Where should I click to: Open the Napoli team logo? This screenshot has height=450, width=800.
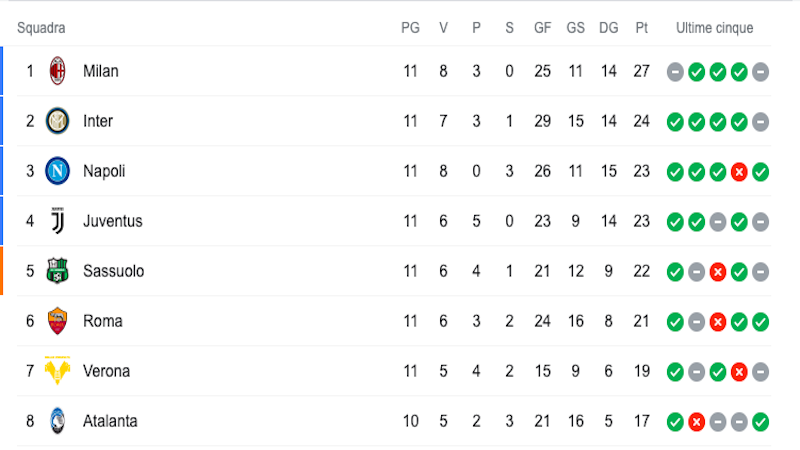(57, 171)
